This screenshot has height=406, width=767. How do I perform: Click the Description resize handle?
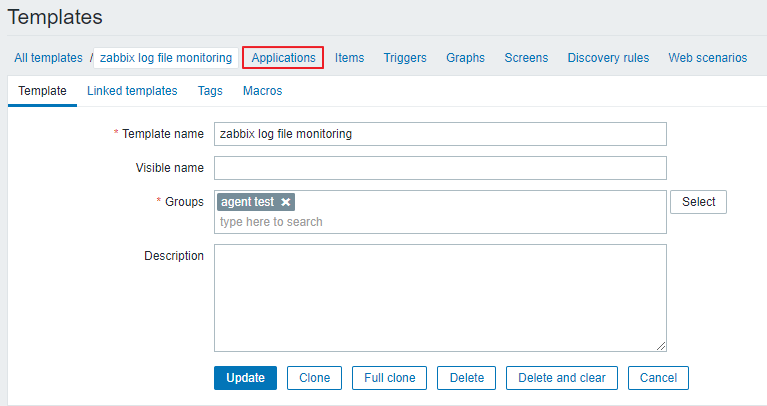click(x=661, y=346)
